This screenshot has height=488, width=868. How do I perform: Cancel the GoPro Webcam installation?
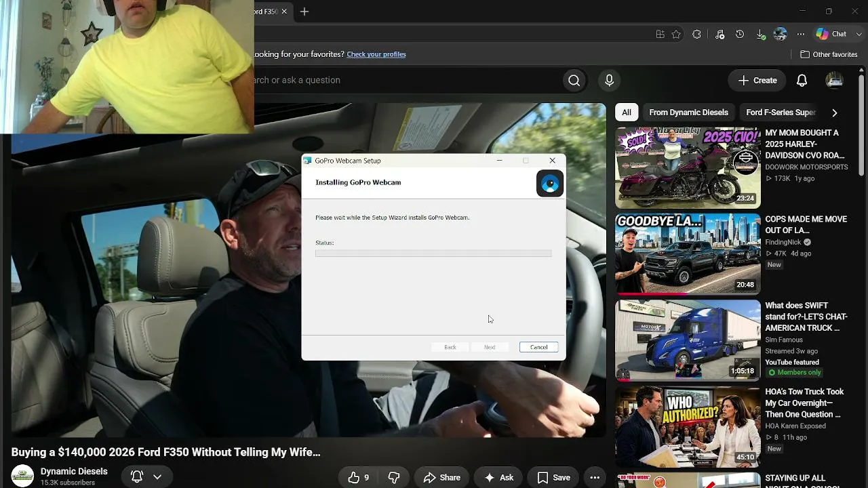point(538,347)
